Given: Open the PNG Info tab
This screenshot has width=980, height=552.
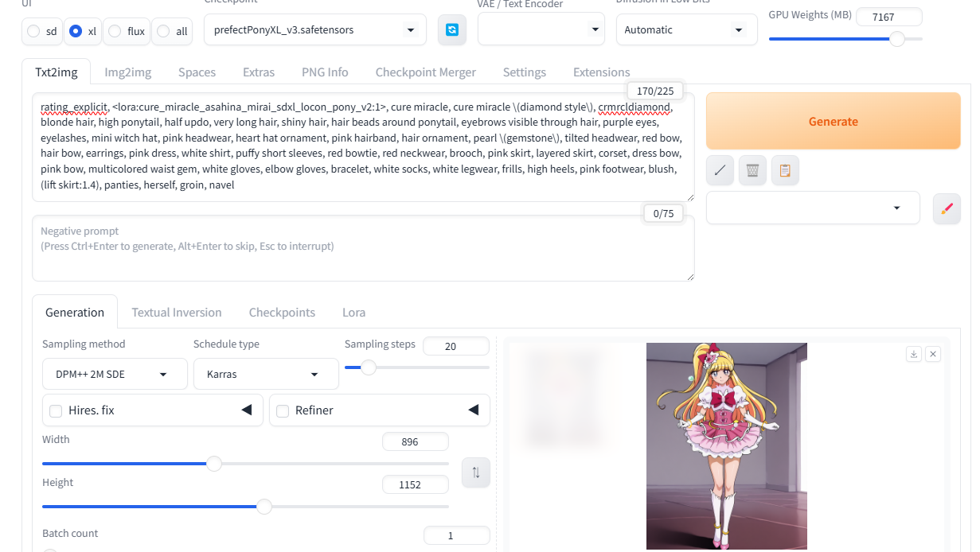Looking at the screenshot, I should (325, 72).
